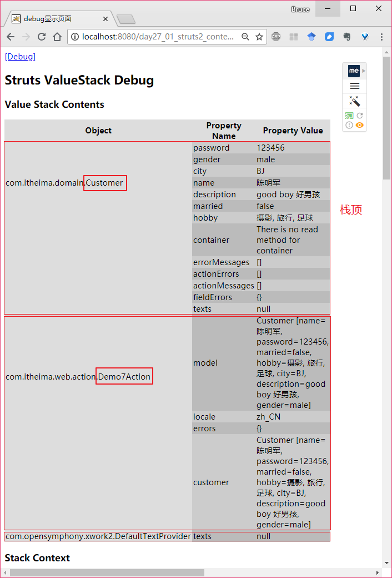
Task: Click the 'Value Stack Contents' heading
Action: pyautogui.click(x=54, y=104)
